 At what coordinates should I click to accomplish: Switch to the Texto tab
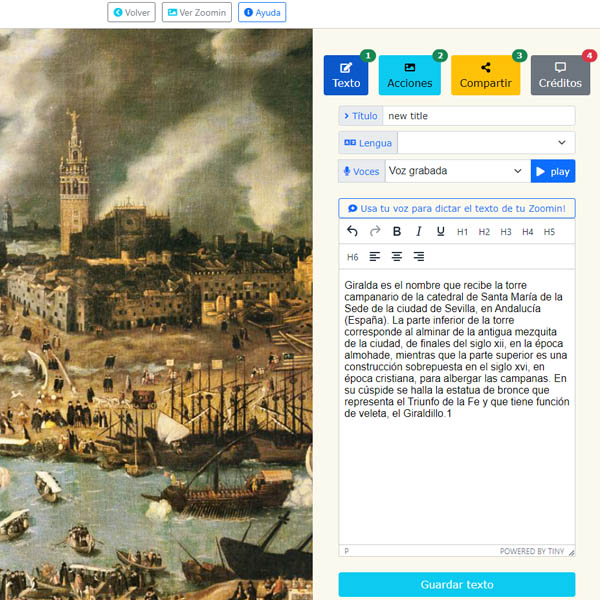click(346, 75)
